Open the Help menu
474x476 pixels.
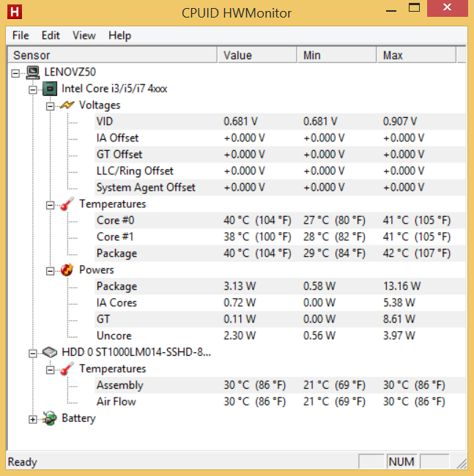pyautogui.click(x=119, y=36)
